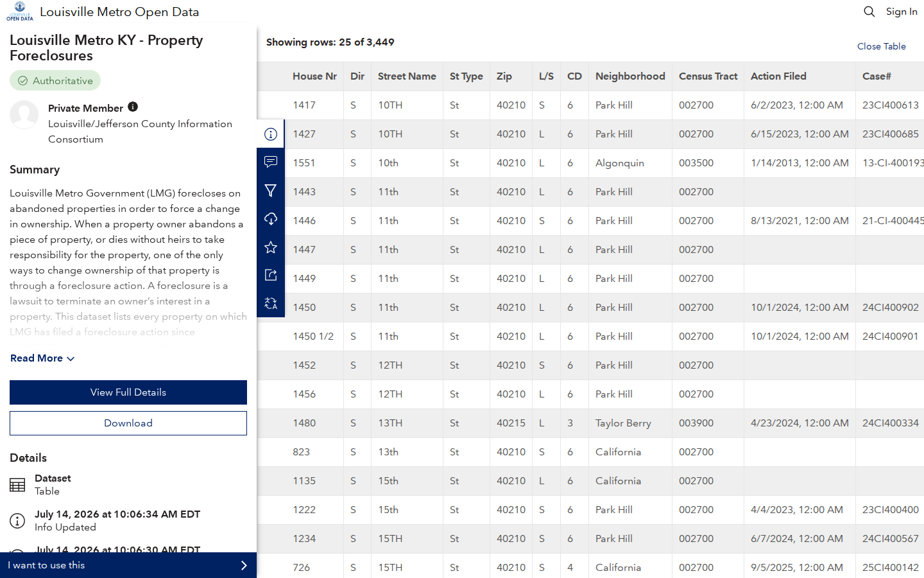Select house number 1417 cell

(x=314, y=105)
